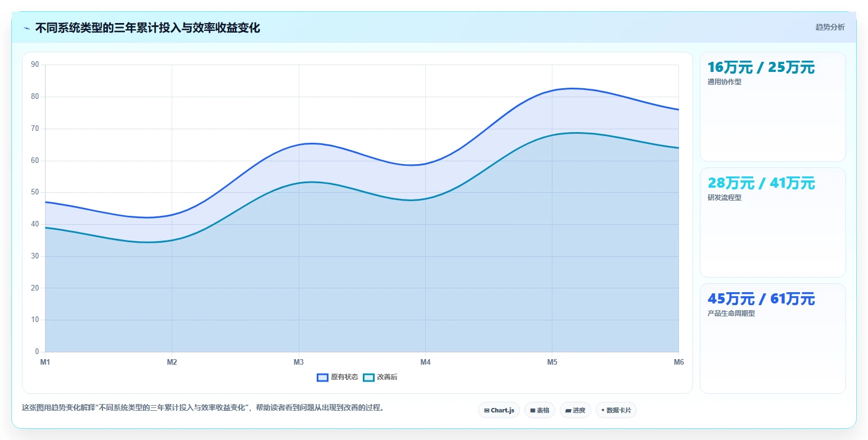
Task: Click the 40 y-axis tick label
Action: pyautogui.click(x=35, y=224)
